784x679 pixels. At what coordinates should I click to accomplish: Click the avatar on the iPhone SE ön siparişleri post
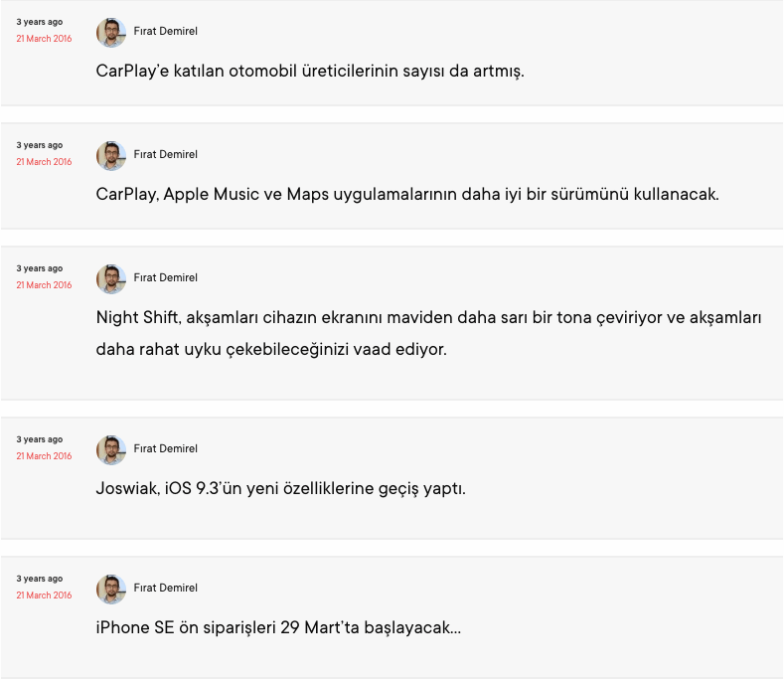pos(111,590)
